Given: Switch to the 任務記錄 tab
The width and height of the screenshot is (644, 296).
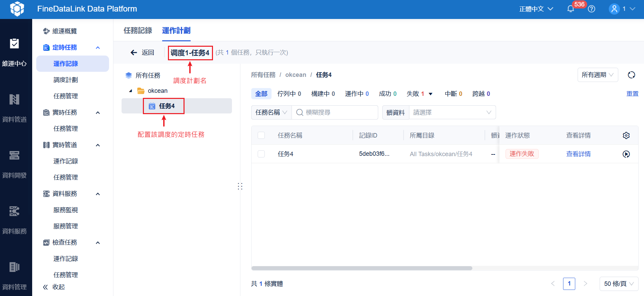Looking at the screenshot, I should (138, 31).
